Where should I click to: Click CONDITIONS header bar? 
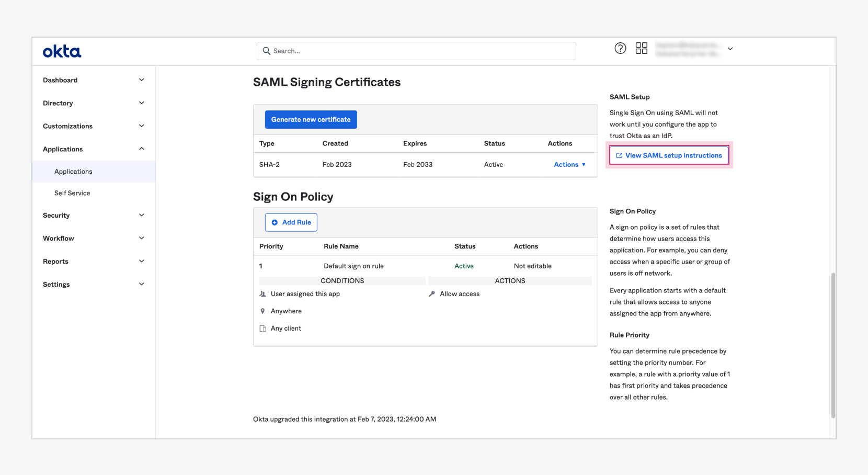pyautogui.click(x=342, y=281)
